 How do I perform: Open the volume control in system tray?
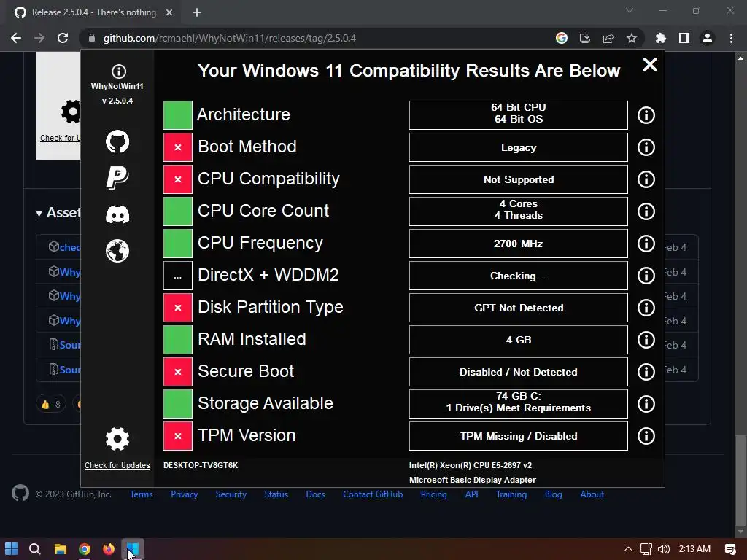point(664,549)
